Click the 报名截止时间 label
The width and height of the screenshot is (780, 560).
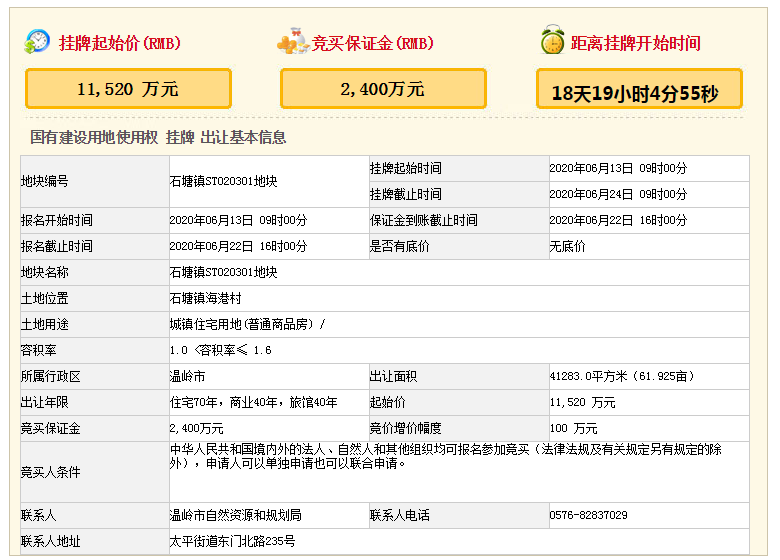(57, 246)
